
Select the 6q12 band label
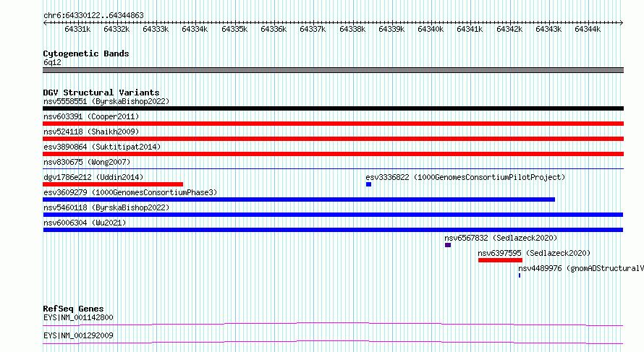[x=52, y=62]
